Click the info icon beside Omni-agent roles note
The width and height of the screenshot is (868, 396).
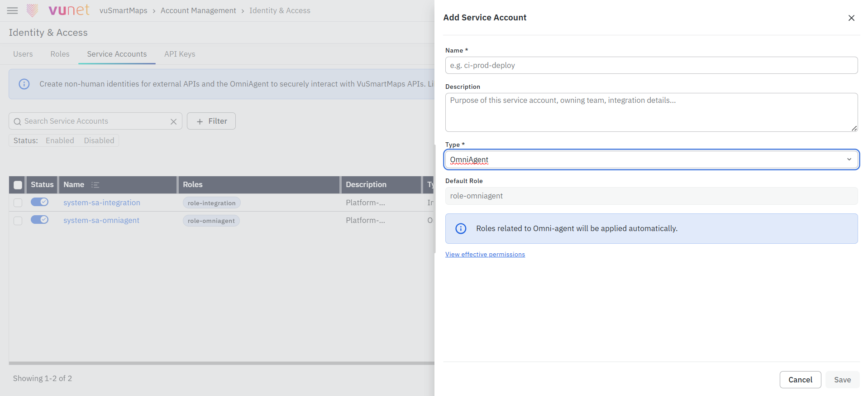pos(461,228)
